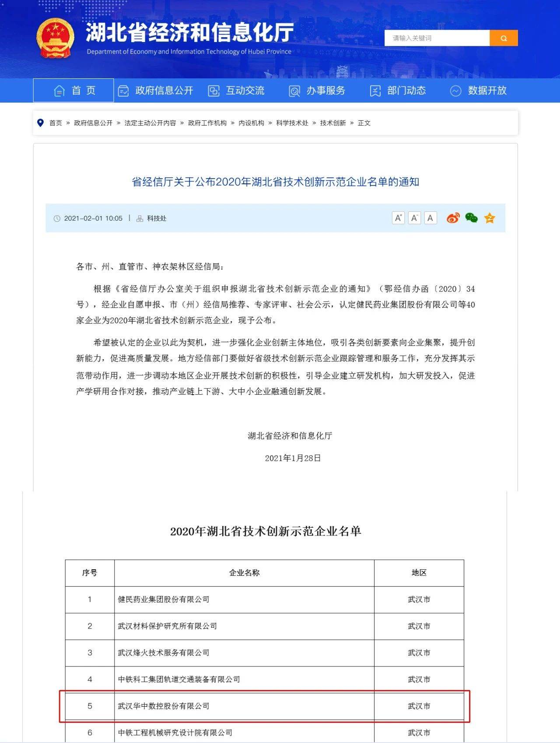Select 武汉烽火技术服务有限公司 cell
The height and width of the screenshot is (743, 560).
coord(244,653)
